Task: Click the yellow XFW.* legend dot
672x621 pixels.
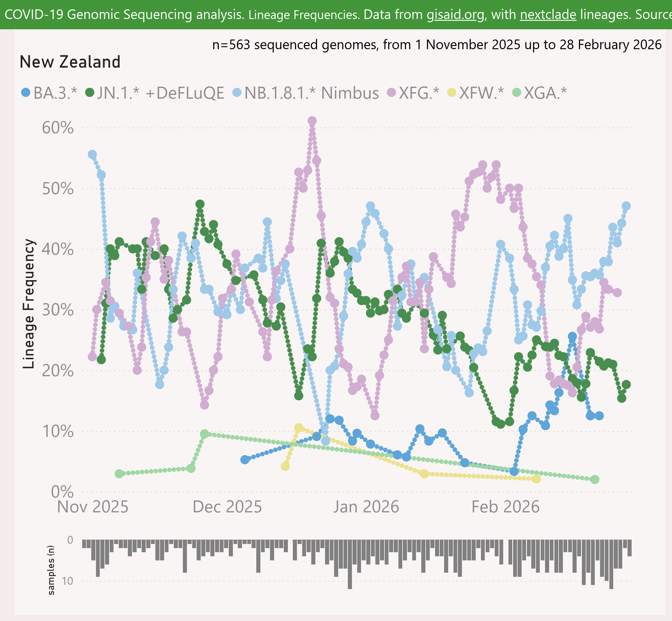Action: 452,93
